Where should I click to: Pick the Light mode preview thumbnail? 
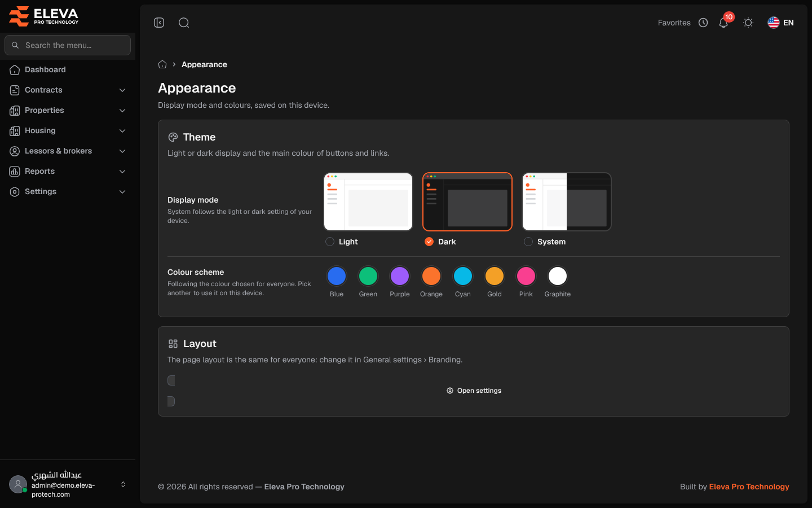coord(368,202)
